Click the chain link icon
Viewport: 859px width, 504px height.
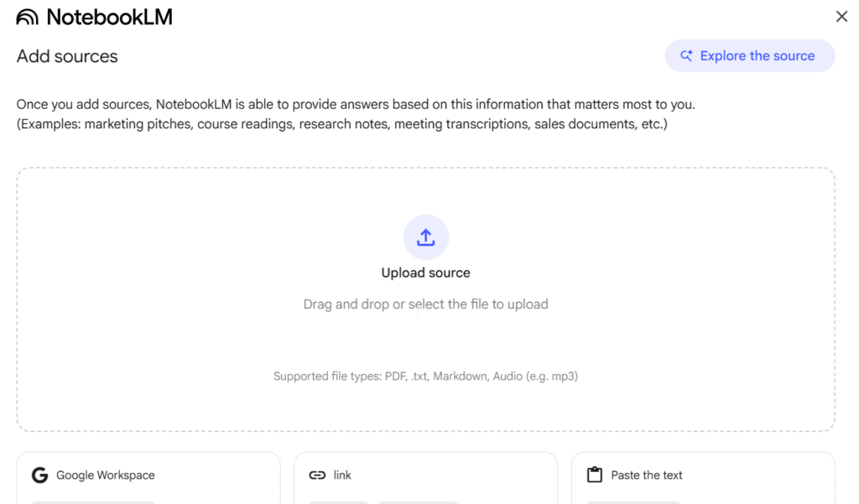coord(317,475)
